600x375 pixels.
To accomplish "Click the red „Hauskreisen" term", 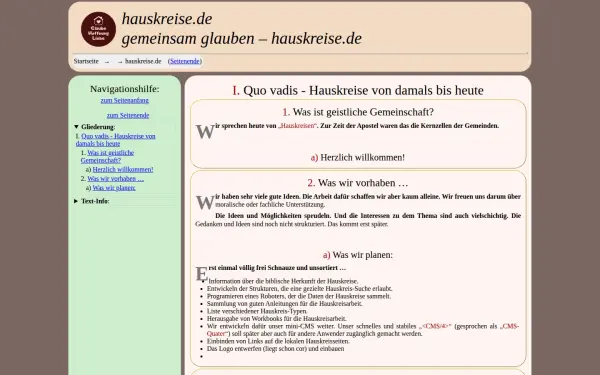I will (x=298, y=126).
